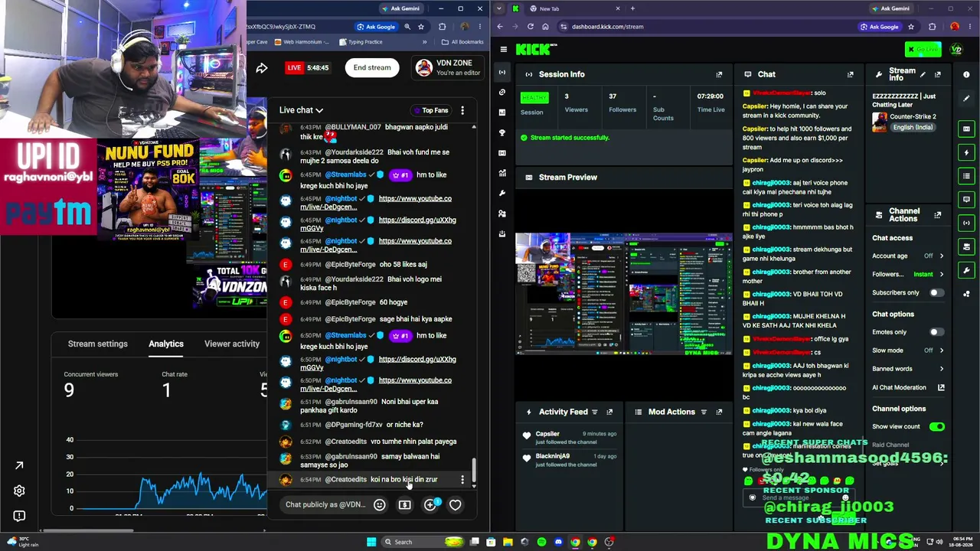Pop out the Activity Feed panel
The width and height of the screenshot is (980, 551).
[609, 412]
